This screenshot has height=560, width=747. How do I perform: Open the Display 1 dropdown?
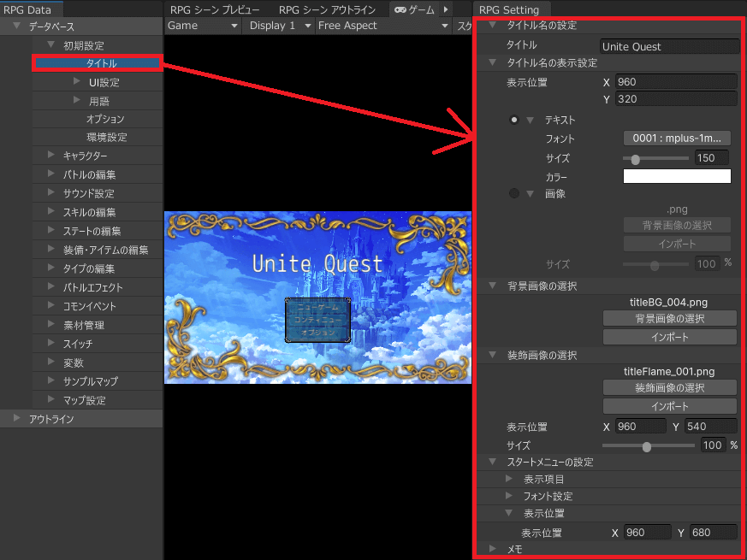pyautogui.click(x=279, y=26)
